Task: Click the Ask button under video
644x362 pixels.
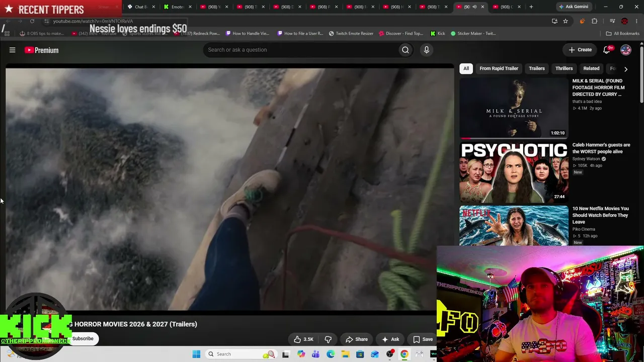Action: tap(390, 339)
